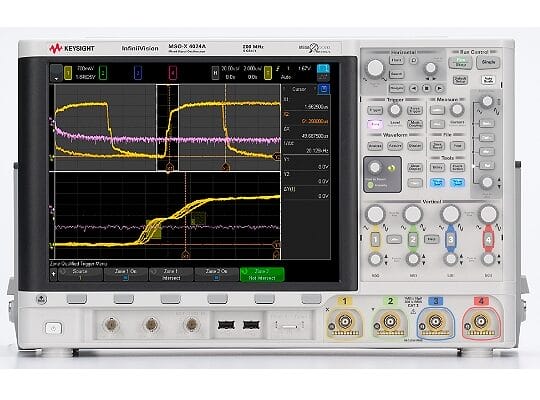Click the Cursors knob in Measure section
The height and width of the screenshot is (400, 540).
pyautogui.click(x=457, y=110)
